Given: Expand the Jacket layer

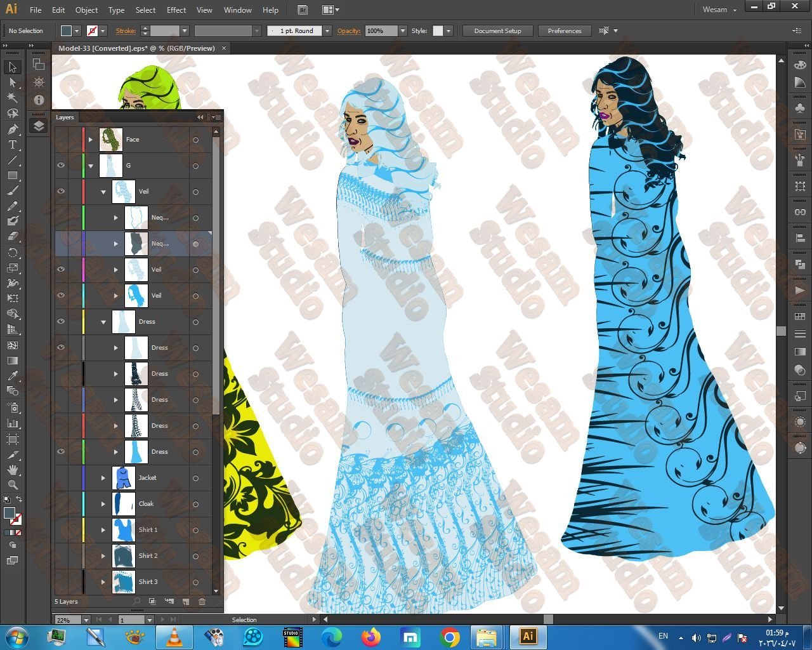Looking at the screenshot, I should [103, 478].
